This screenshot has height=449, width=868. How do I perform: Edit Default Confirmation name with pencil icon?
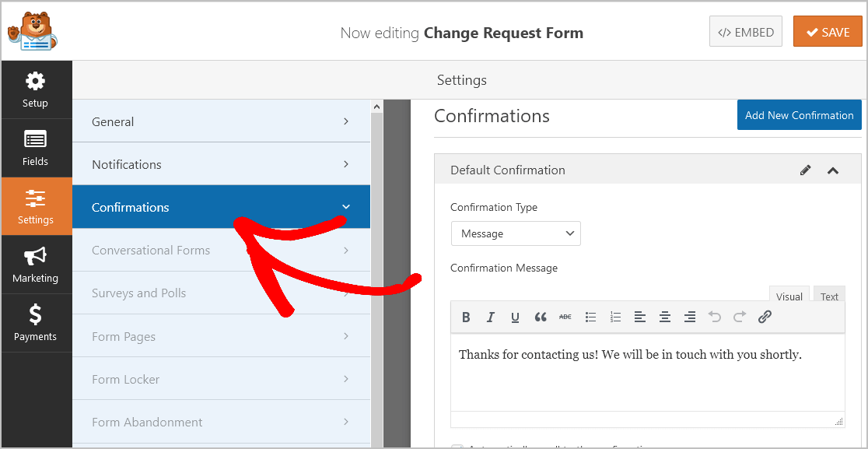(x=806, y=170)
